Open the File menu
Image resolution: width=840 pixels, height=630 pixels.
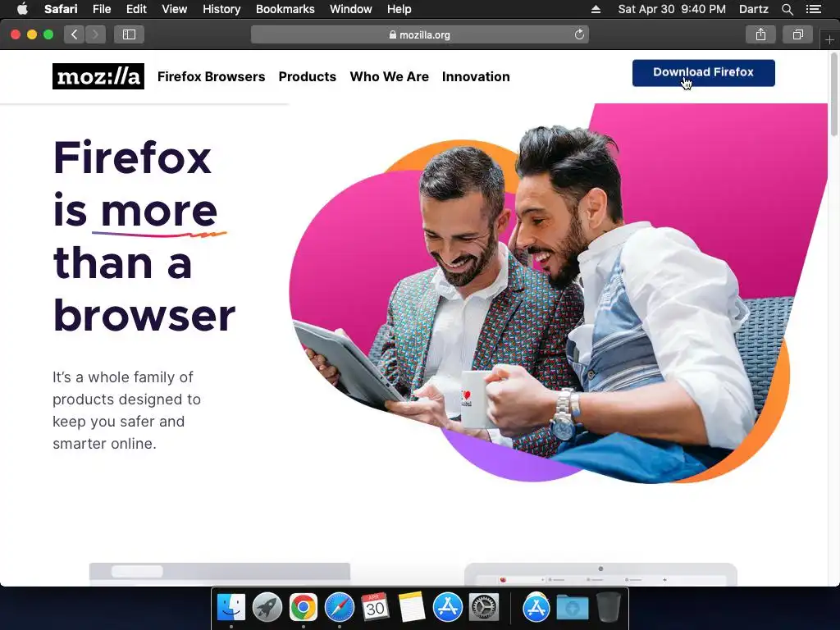(102, 9)
